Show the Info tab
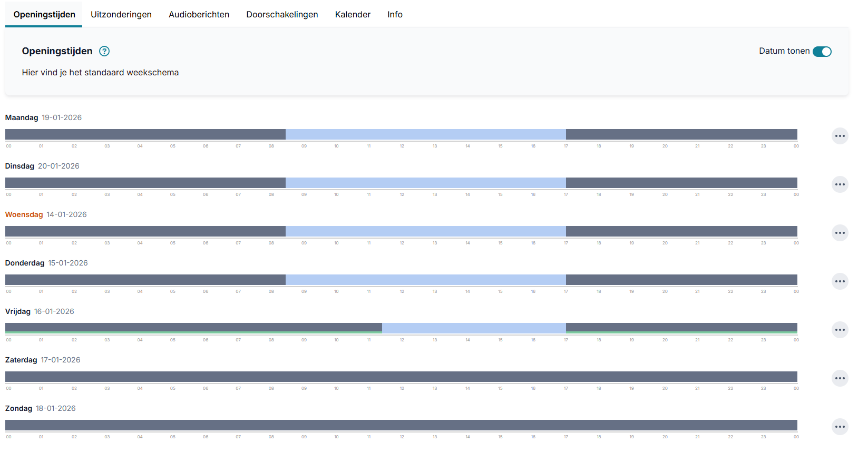Screen dimensions: 868x462 pyautogui.click(x=395, y=15)
